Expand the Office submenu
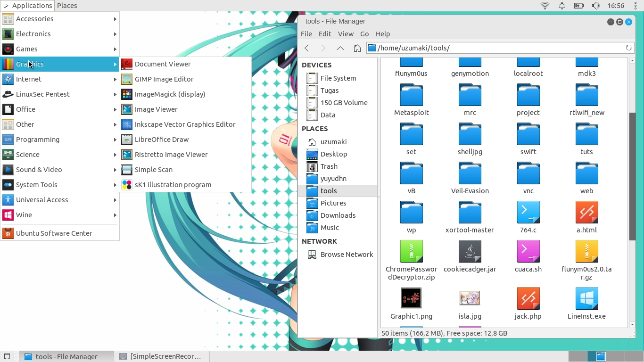The image size is (644, 362). click(x=60, y=109)
